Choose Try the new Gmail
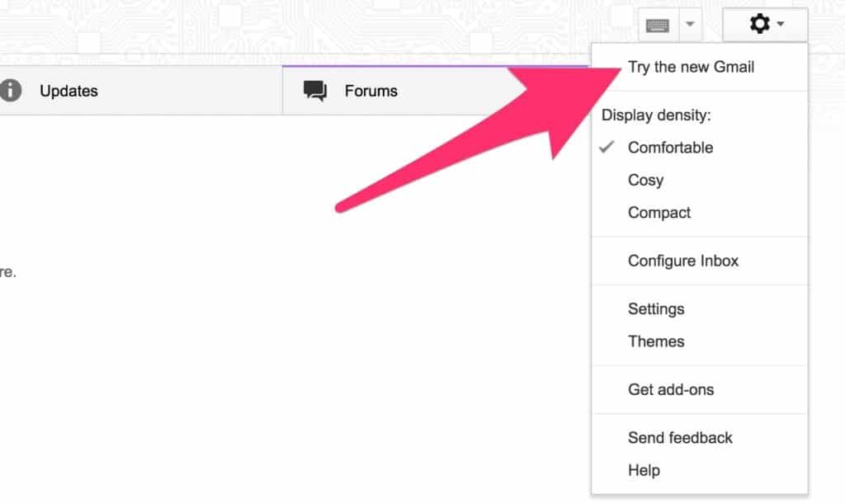This screenshot has height=504, width=845. pos(691,67)
